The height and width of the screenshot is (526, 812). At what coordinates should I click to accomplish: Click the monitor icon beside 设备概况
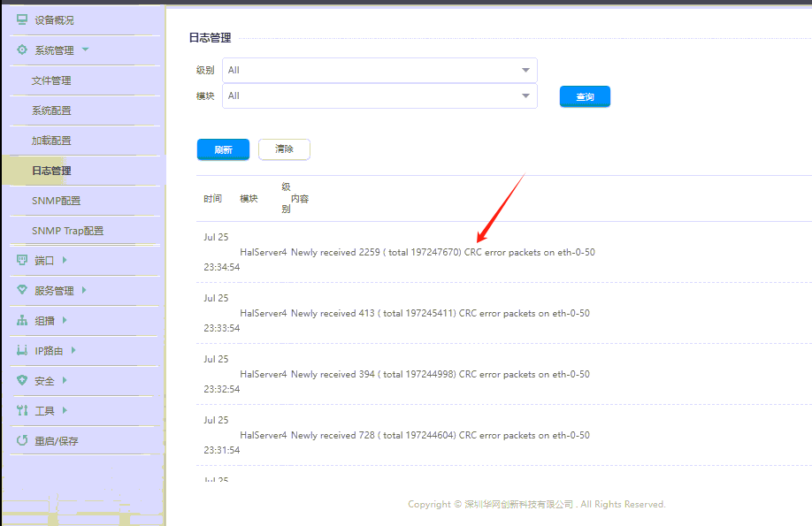(22, 19)
